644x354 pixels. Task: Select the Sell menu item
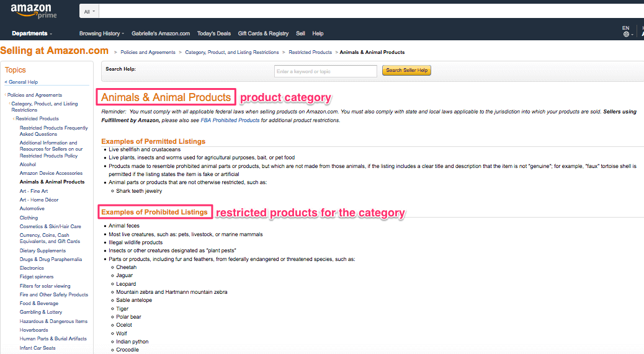(300, 33)
